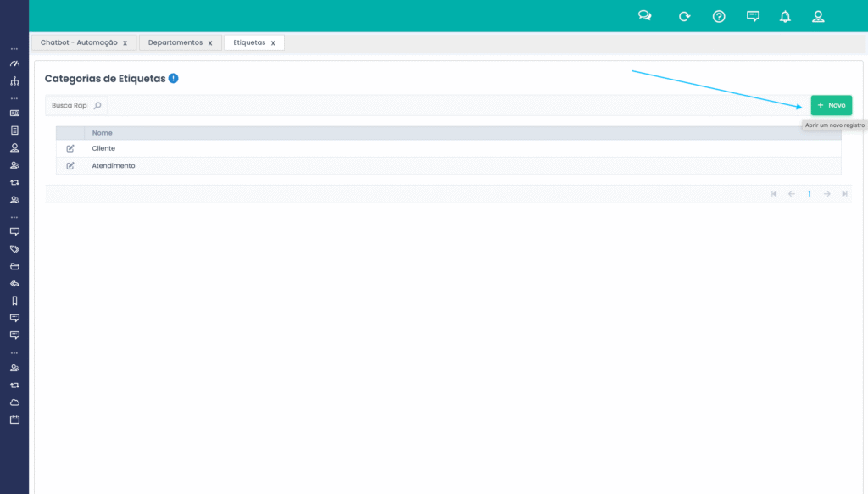868x494 pixels.
Task: Focus the Busca Rápida search field
Action: 70,106
